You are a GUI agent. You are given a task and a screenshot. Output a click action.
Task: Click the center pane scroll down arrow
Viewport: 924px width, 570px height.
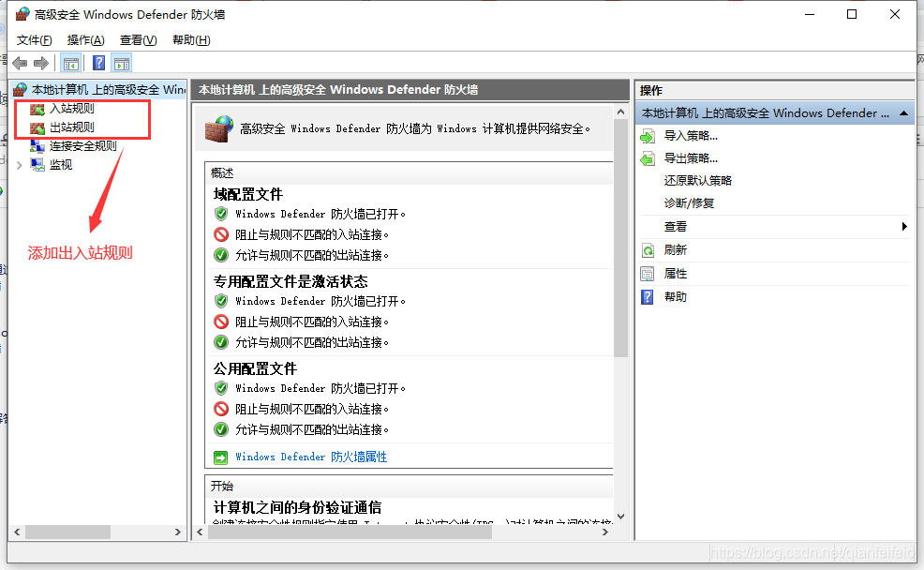point(620,517)
